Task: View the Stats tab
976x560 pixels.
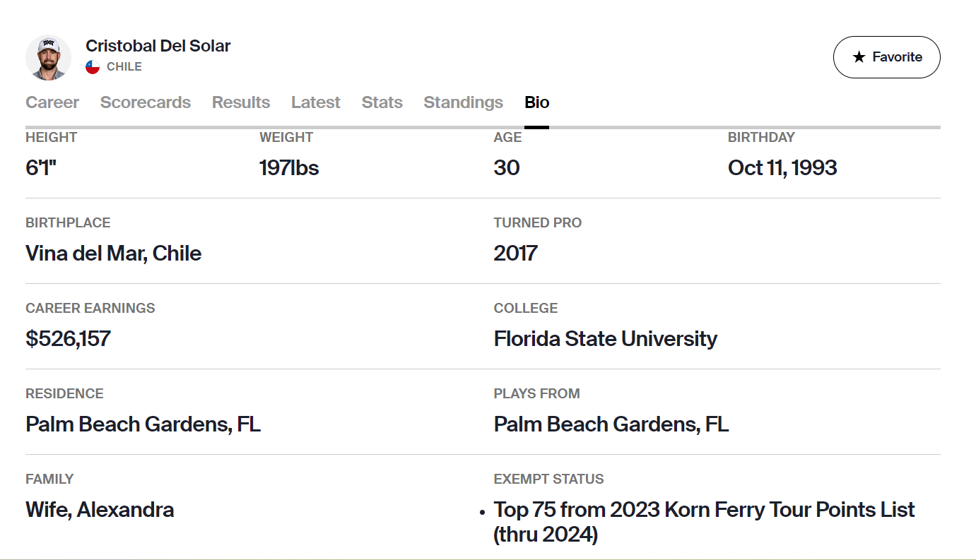Action: [382, 102]
